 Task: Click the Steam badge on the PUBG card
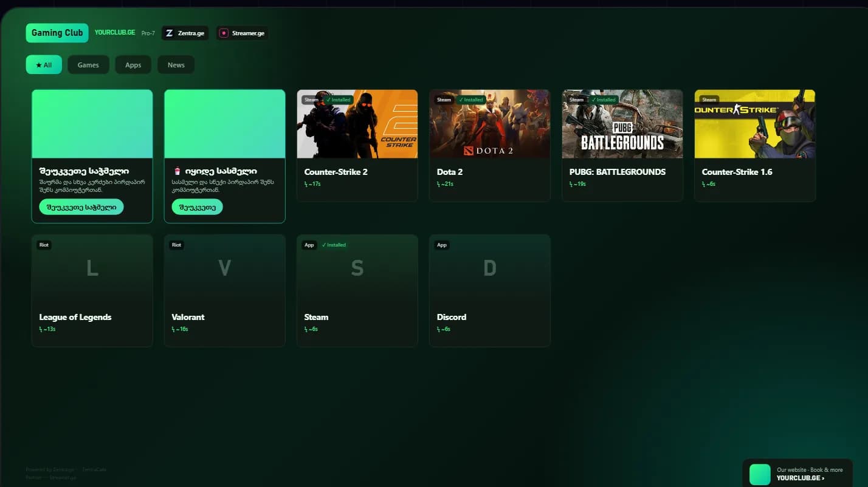coord(577,100)
